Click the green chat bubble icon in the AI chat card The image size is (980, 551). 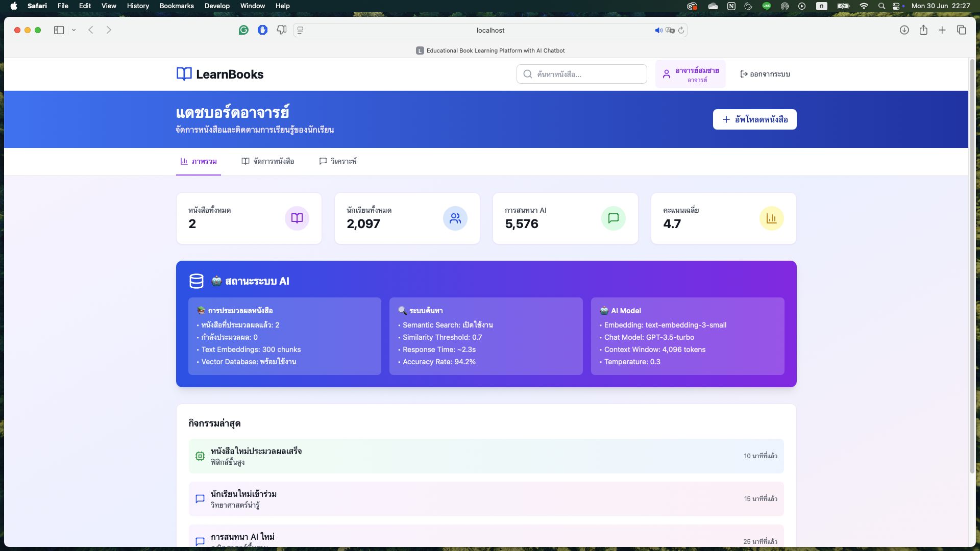614,218
